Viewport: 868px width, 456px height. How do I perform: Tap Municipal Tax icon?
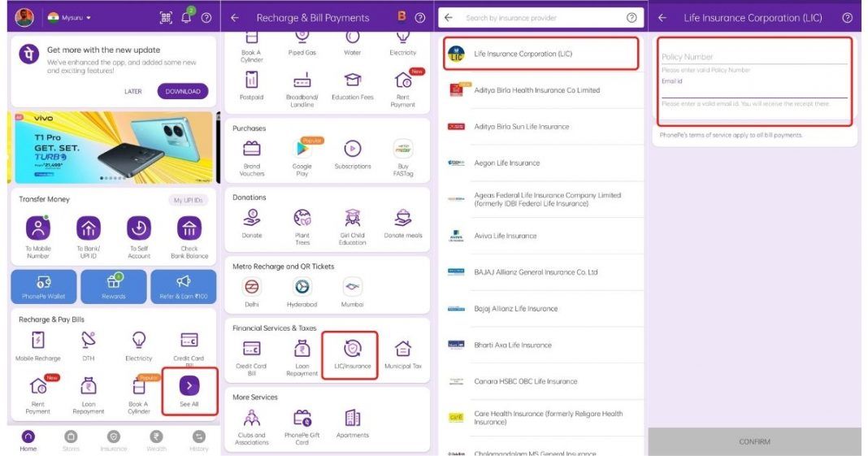point(403,349)
